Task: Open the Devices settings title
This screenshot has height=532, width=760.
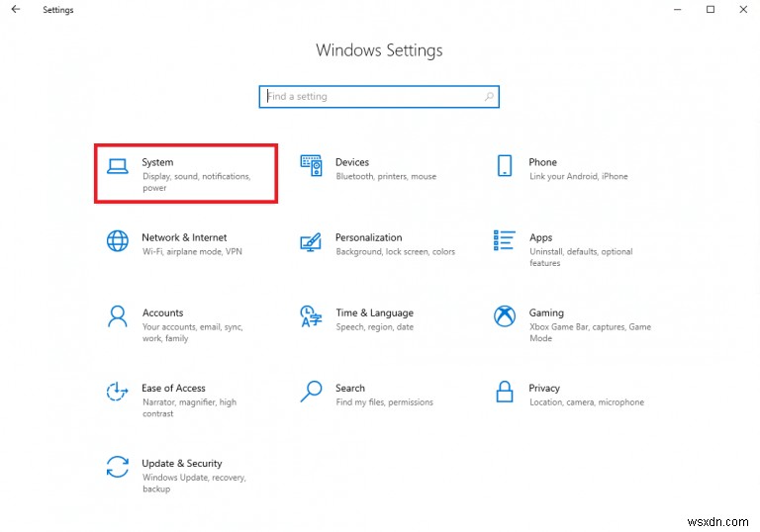Action: pos(352,162)
